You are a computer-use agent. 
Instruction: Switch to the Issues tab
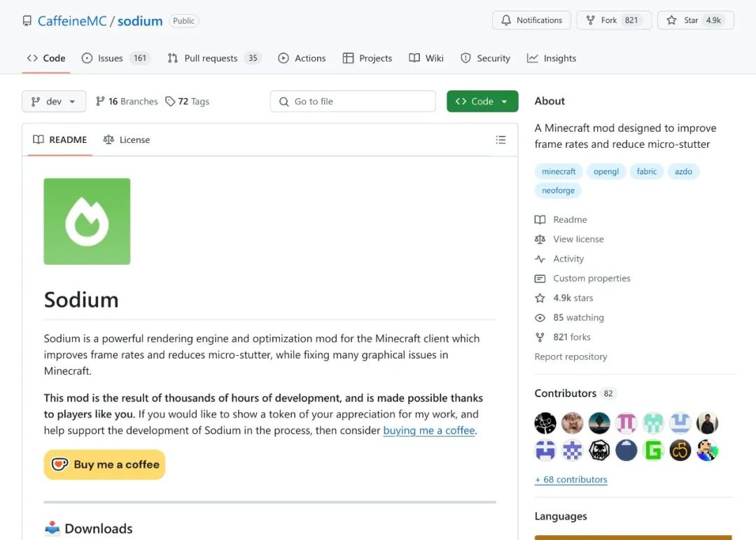click(x=115, y=58)
